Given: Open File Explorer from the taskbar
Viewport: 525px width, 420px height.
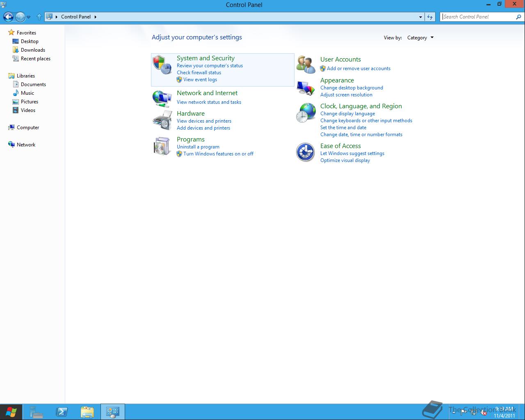Looking at the screenshot, I should [x=87, y=412].
